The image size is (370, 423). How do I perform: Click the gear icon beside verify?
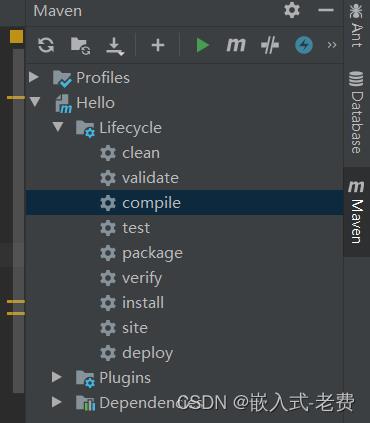point(108,278)
